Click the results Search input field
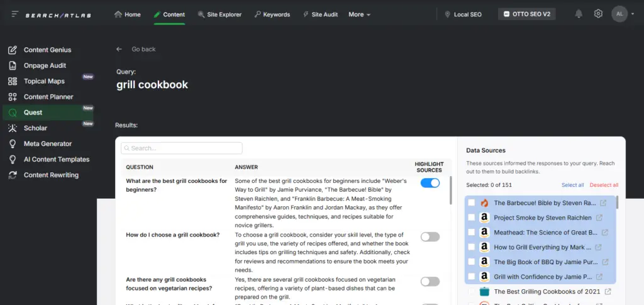The image size is (644, 305). point(182,148)
